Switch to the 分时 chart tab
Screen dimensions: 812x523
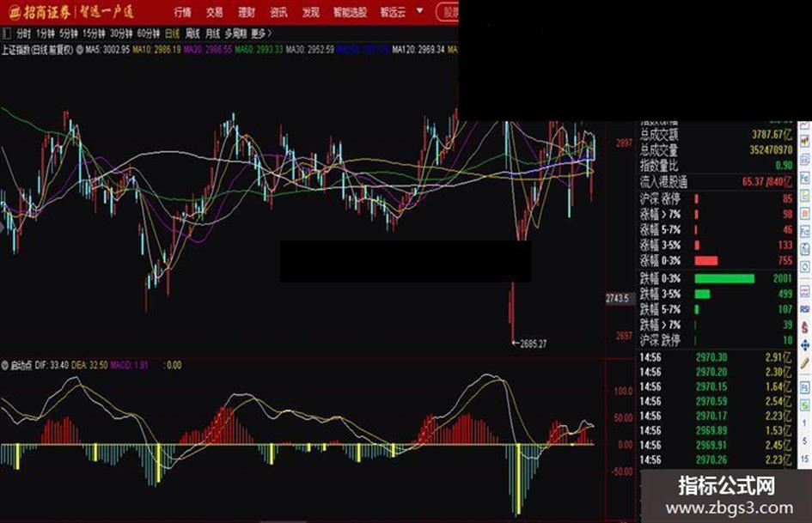point(23,34)
